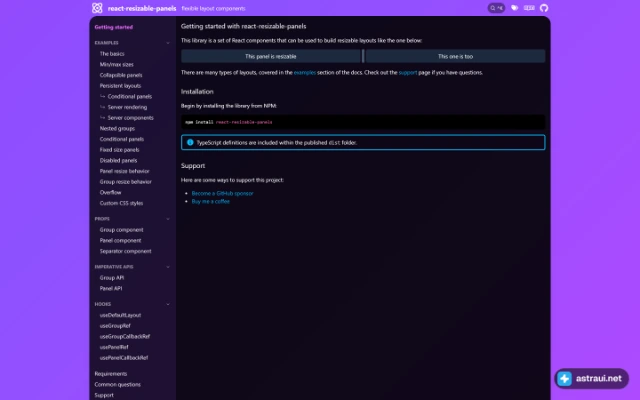Screen dimensions: 640x400
Task: Open the Server components sub-item
Action: (x=130, y=118)
